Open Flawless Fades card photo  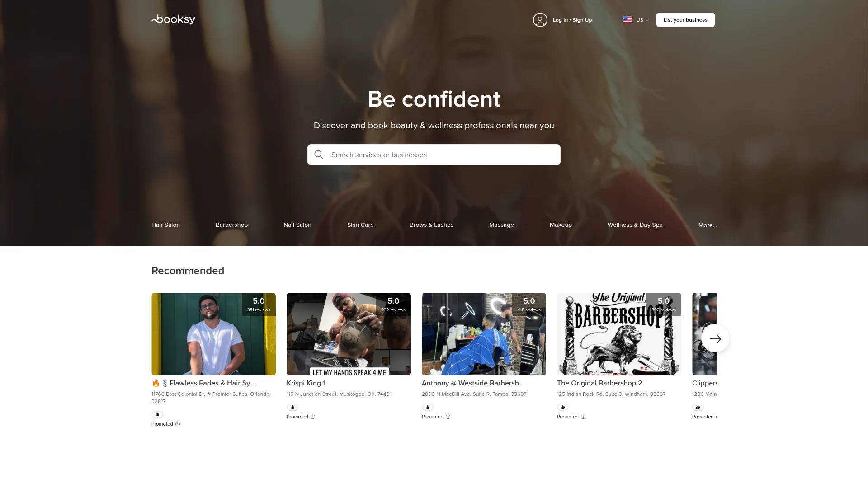[213, 334]
